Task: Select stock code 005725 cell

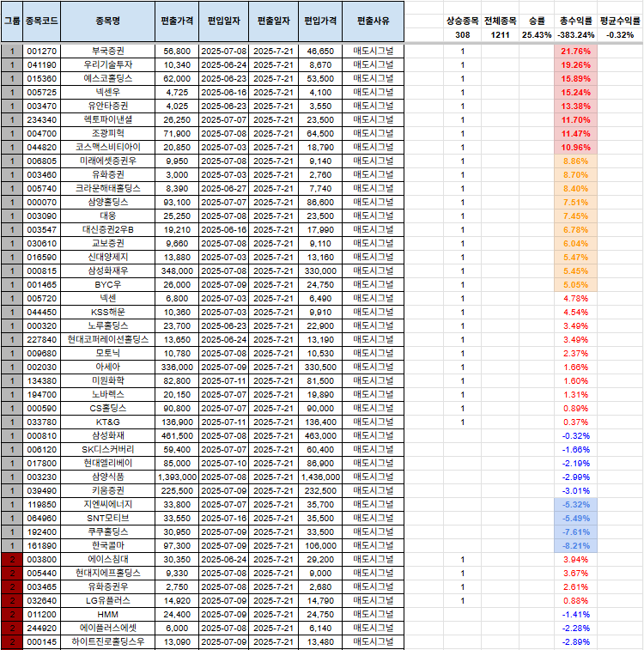Action: click(x=41, y=93)
